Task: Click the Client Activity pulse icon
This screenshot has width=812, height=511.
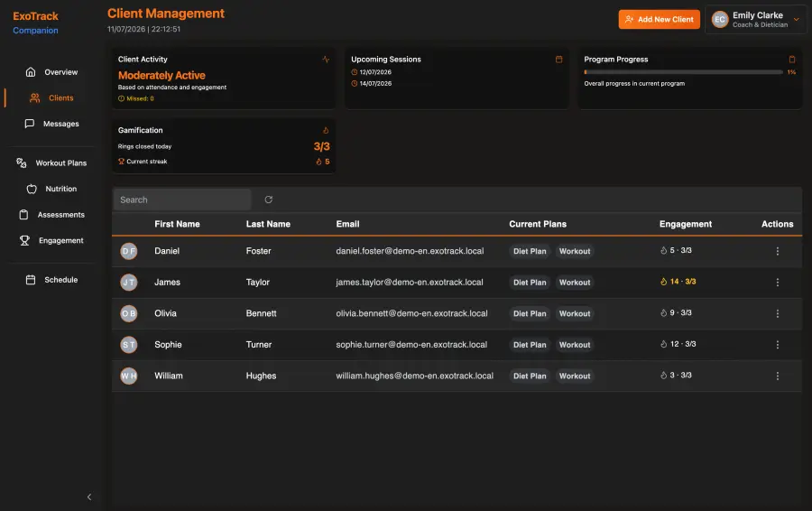Action: click(326, 59)
